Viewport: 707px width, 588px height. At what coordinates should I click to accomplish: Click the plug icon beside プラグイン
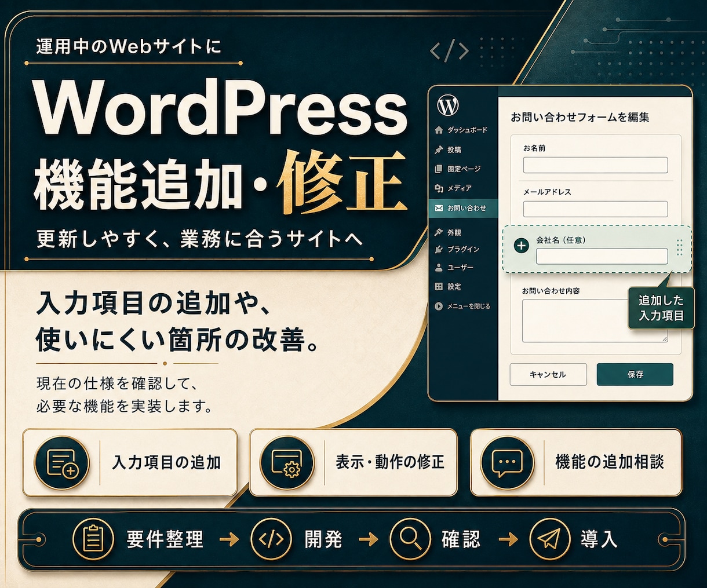click(x=439, y=249)
